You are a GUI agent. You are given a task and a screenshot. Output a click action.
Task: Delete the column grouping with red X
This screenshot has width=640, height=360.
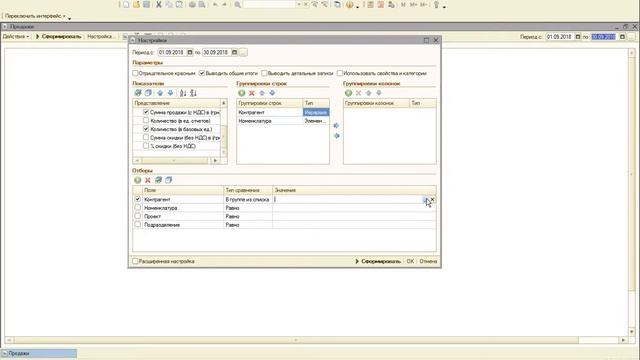coord(358,93)
